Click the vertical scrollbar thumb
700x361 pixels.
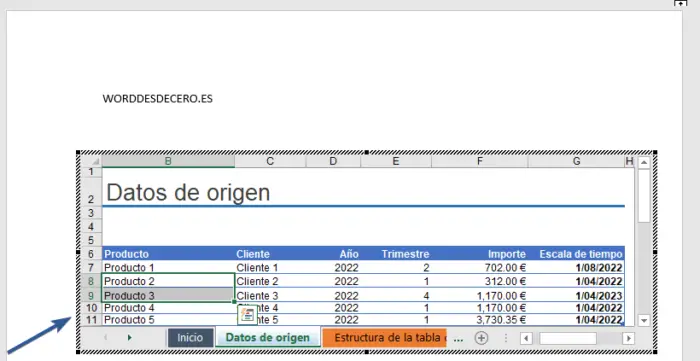pyautogui.click(x=644, y=195)
